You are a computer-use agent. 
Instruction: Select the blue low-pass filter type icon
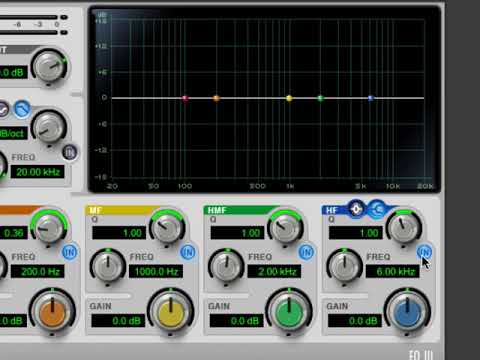click(x=22, y=109)
